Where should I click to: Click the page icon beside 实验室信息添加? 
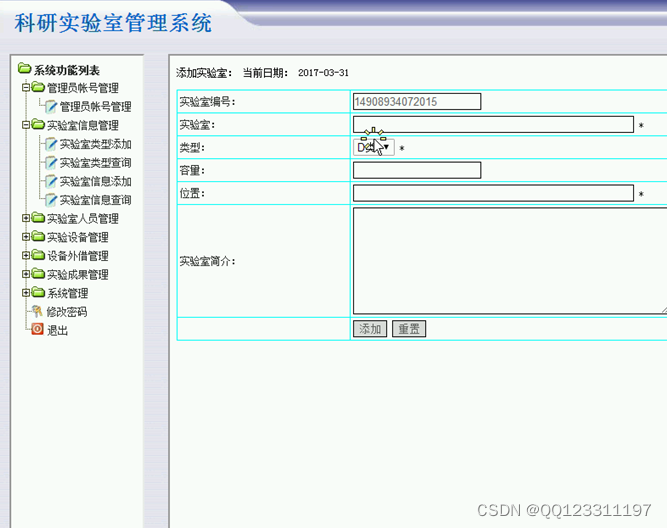(x=51, y=181)
